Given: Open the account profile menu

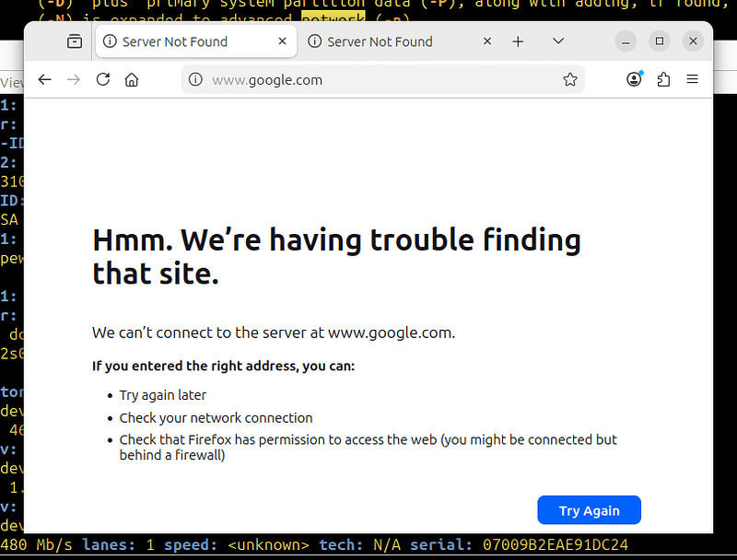Looking at the screenshot, I should pos(634,79).
